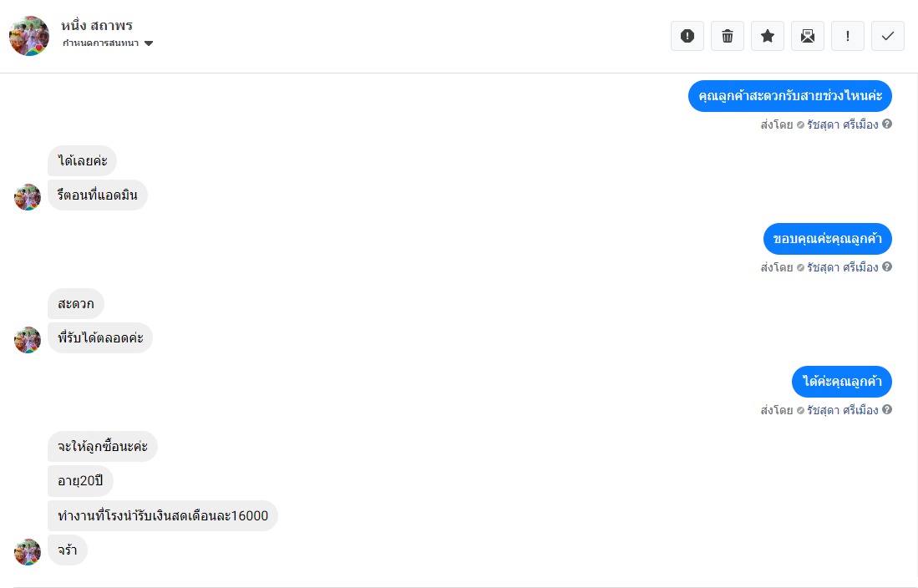This screenshot has width=918, height=588.
Task: Open หนึ่ง สถาพร profile picture in header
Action: 29,36
